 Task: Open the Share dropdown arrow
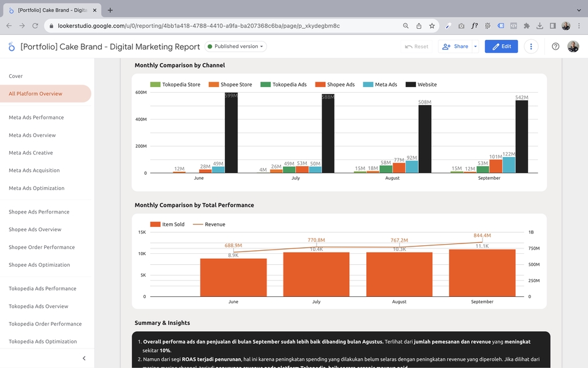(x=475, y=47)
